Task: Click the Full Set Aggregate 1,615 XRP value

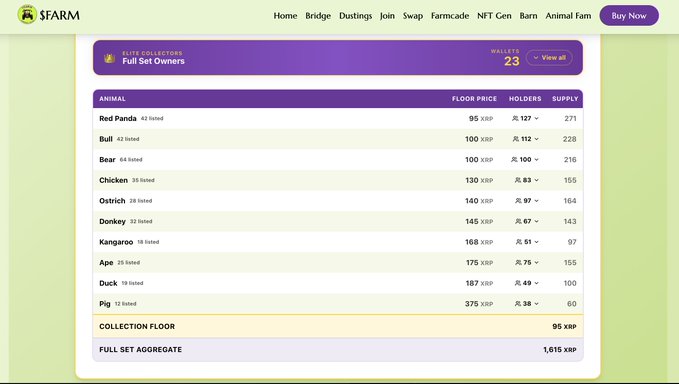Action: pyautogui.click(x=560, y=349)
